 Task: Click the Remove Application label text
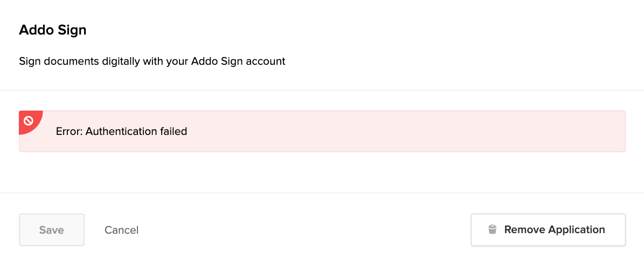[x=555, y=229]
